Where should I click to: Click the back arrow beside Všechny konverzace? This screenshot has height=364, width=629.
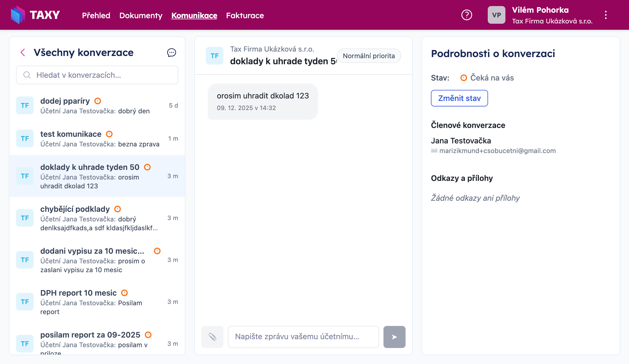coord(23,52)
